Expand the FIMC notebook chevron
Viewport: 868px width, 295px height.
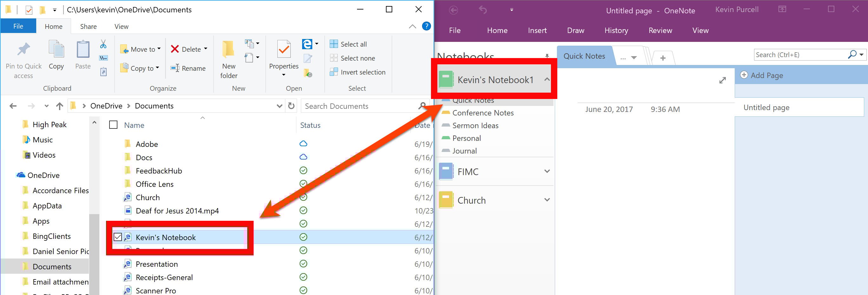point(547,171)
